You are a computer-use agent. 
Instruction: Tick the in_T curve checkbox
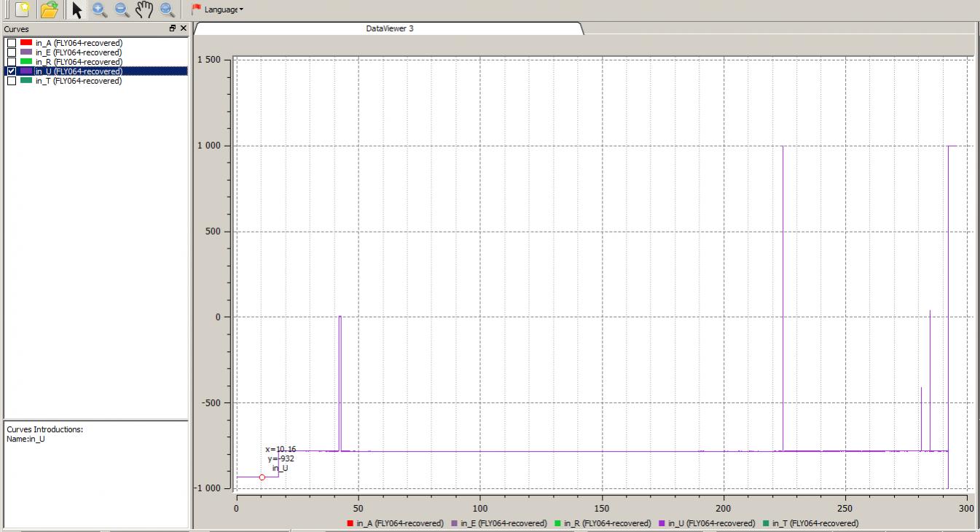coord(11,82)
